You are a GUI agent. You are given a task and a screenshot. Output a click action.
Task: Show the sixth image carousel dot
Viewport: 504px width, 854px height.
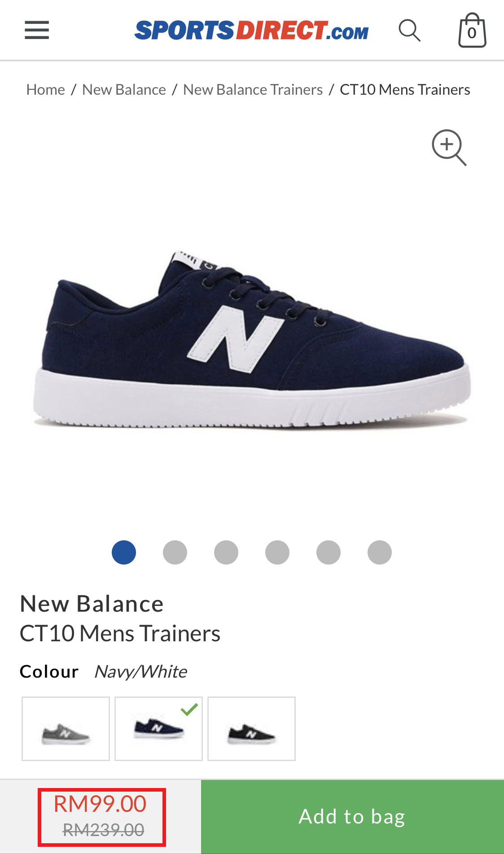pyautogui.click(x=380, y=552)
